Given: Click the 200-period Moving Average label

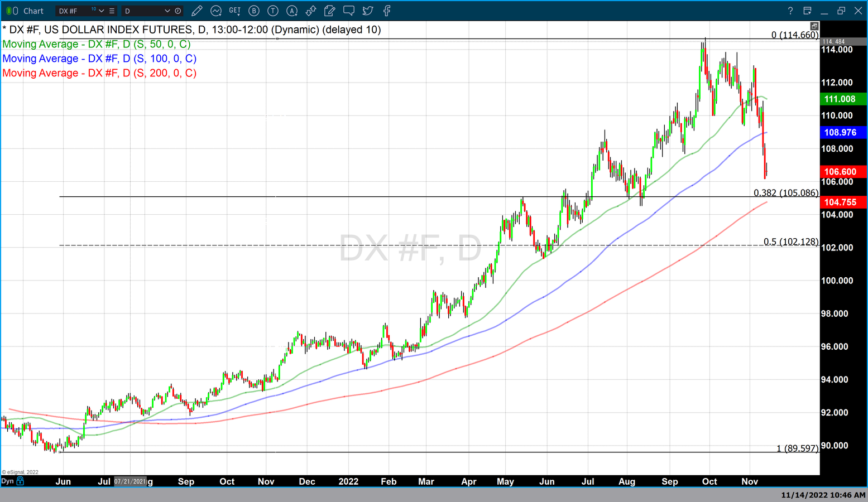Looking at the screenshot, I should pos(99,73).
